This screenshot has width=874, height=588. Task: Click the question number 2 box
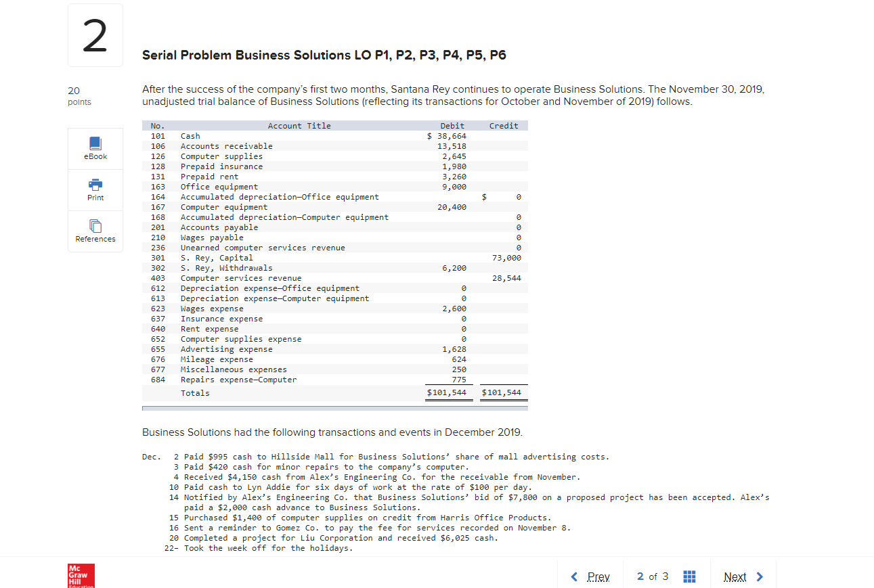click(x=95, y=35)
